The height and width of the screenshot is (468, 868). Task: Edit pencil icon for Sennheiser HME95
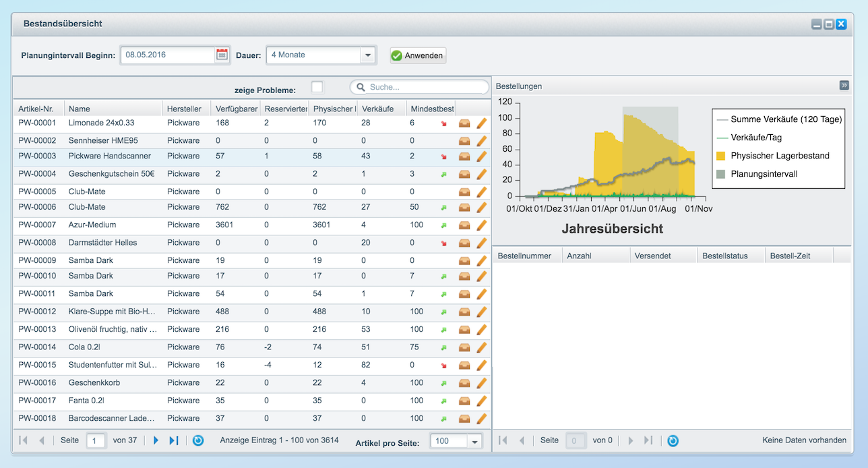click(x=481, y=140)
